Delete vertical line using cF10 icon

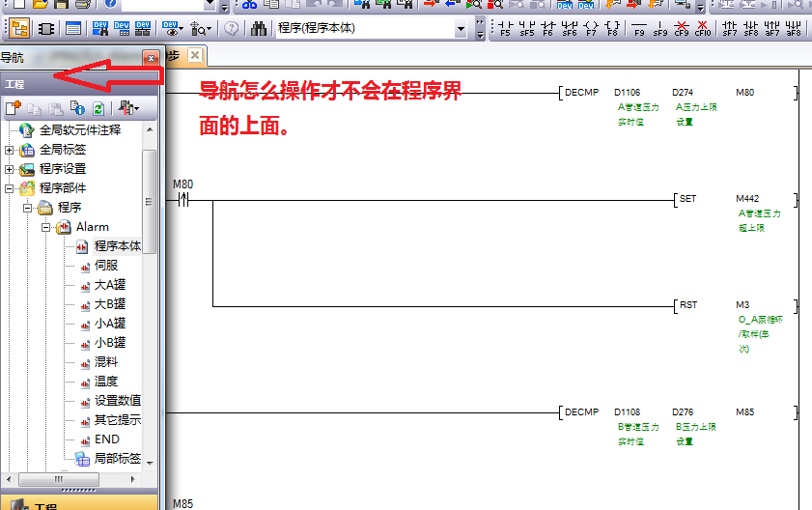pyautogui.click(x=703, y=28)
